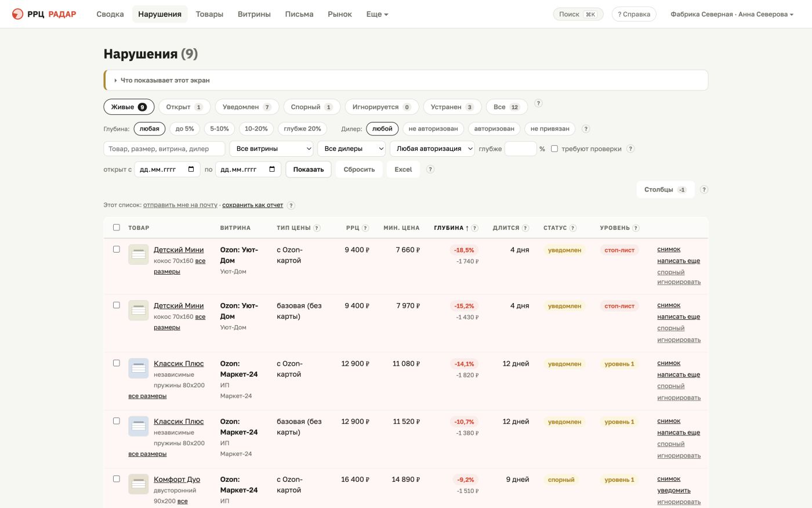Select Классик Плюс row with 11 080 ₽
812x508 pixels.
point(116,363)
